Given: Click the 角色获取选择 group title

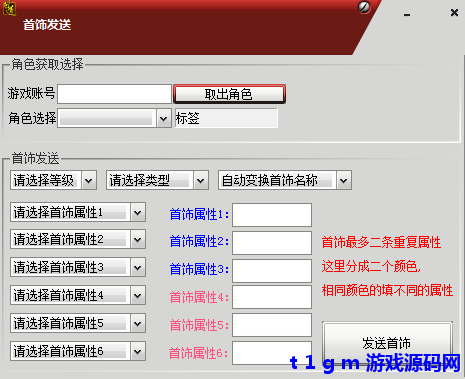Looking at the screenshot, I should 47,64.
